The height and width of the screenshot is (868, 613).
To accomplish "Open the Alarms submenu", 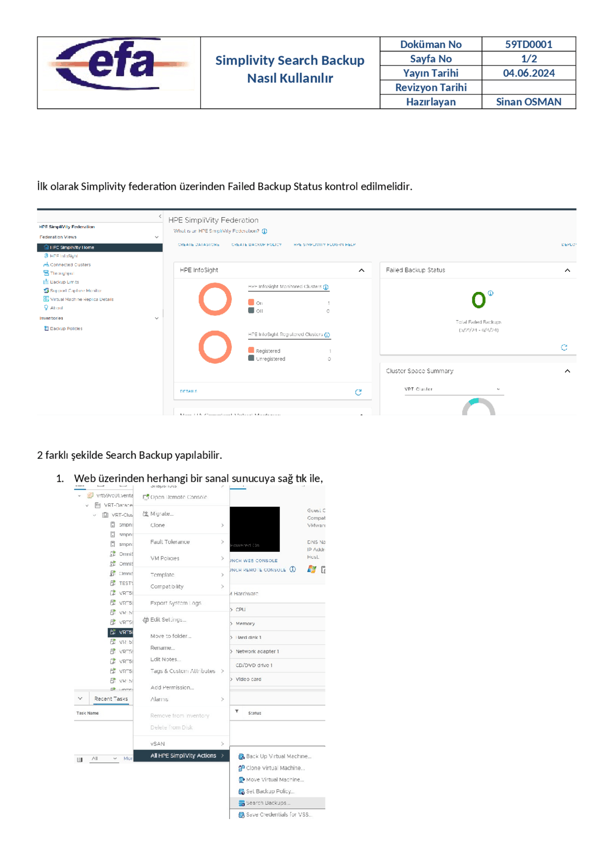I will pos(182,699).
